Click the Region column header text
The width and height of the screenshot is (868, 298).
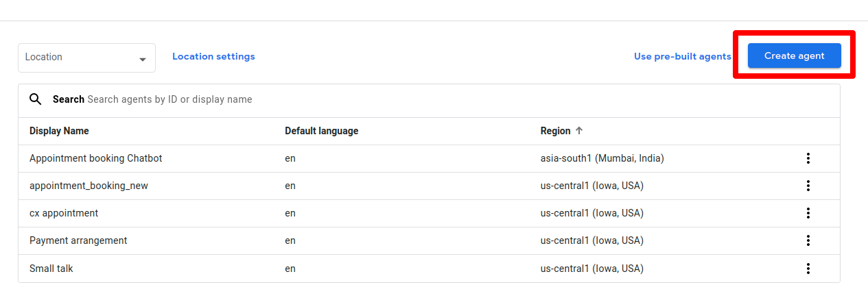[555, 131]
